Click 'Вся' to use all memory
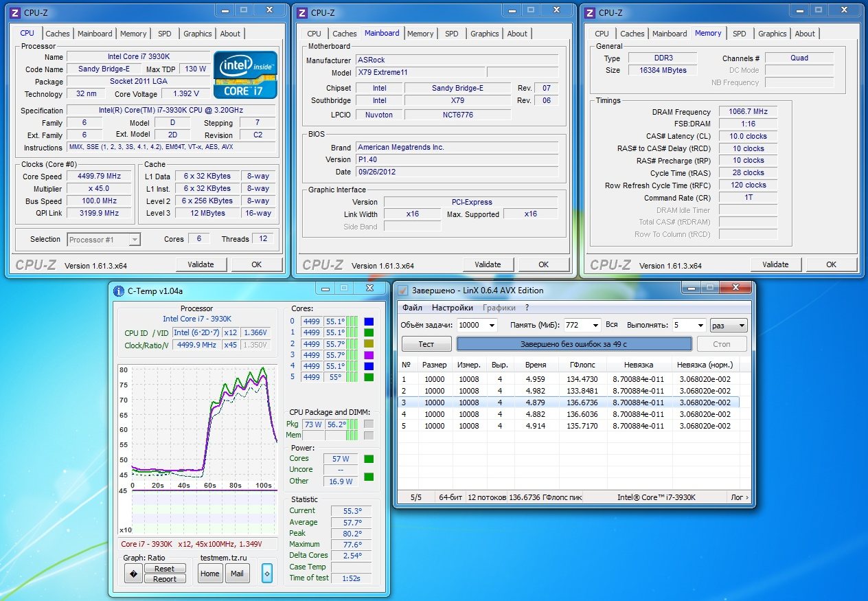This screenshot has width=868, height=601. 612,326
